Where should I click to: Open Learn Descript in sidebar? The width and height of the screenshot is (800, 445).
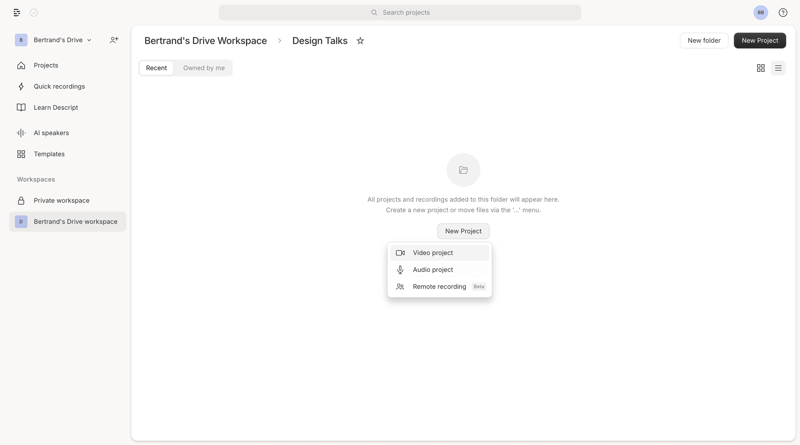pos(67,107)
